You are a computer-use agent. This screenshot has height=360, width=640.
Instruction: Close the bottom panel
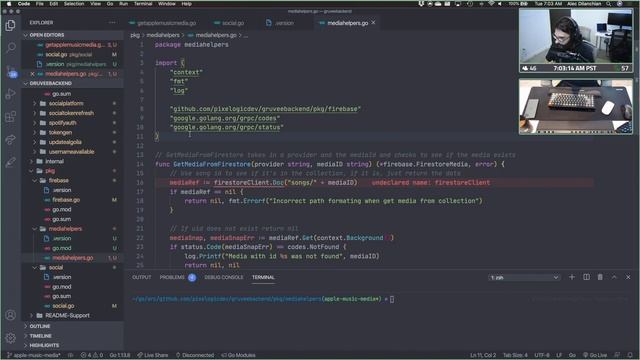[628, 277]
